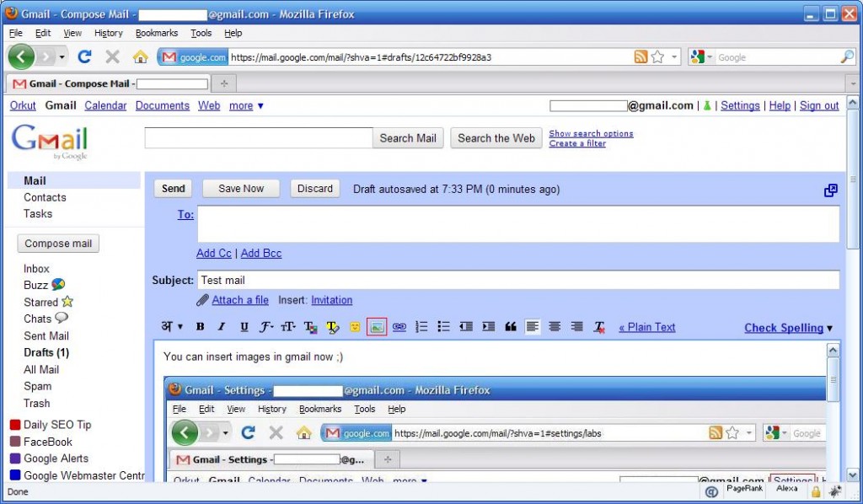Click the Save Now button
This screenshot has height=504, width=863.
(241, 189)
